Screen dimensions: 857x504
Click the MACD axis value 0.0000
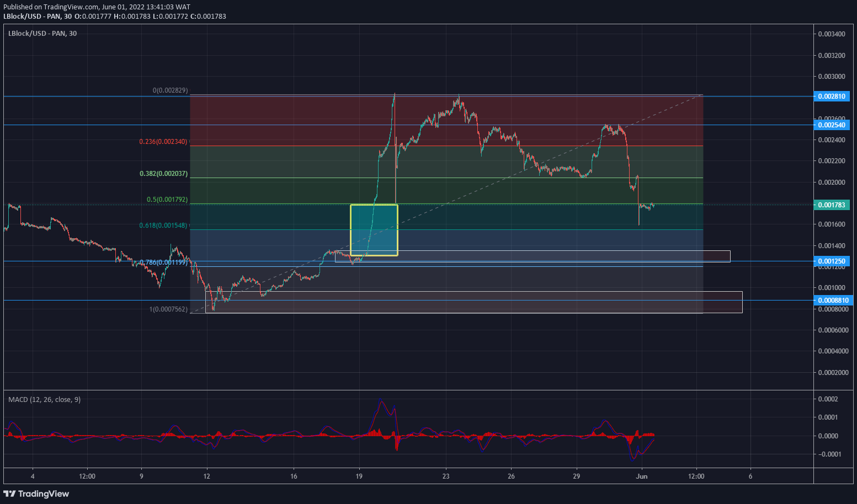(x=828, y=436)
